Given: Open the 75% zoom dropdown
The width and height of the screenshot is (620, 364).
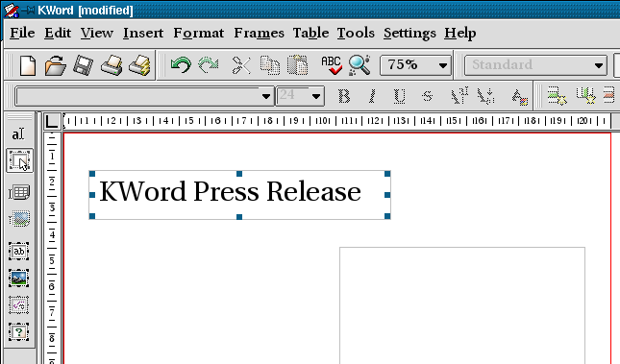Looking at the screenshot, I should (x=415, y=64).
